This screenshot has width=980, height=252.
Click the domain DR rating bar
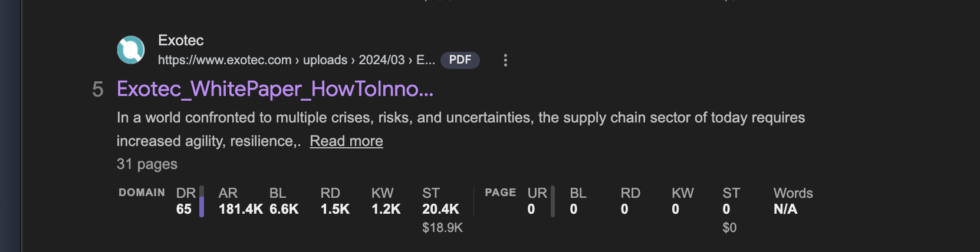click(202, 201)
